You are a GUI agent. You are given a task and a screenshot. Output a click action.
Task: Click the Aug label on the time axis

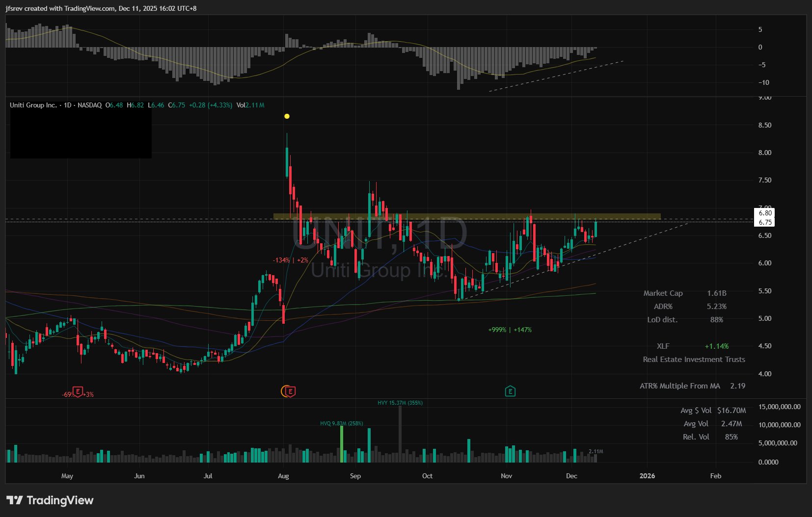283,476
